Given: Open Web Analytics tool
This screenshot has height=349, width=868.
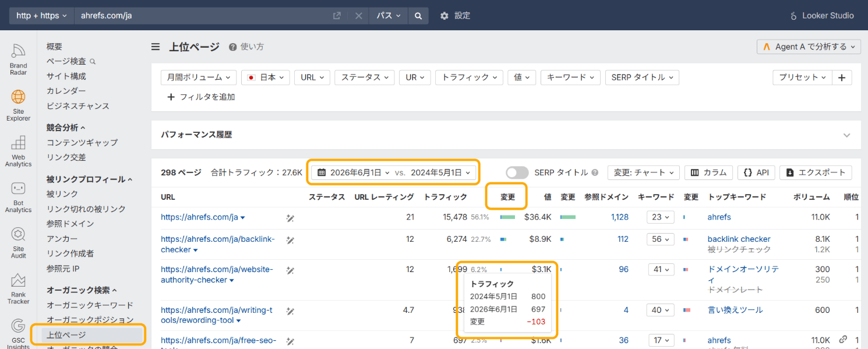Looking at the screenshot, I should click(x=18, y=151).
